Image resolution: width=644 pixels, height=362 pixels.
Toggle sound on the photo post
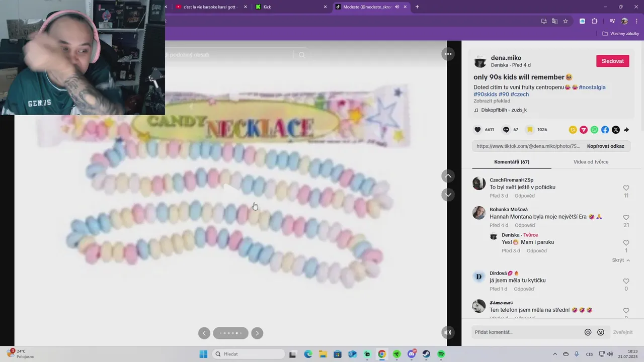[448, 332]
